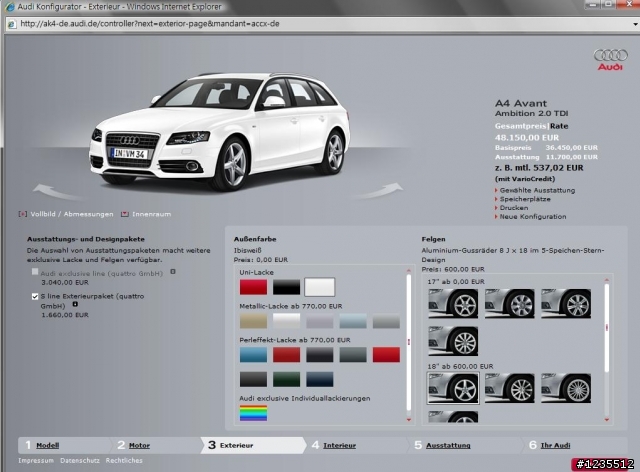Open the Gewählte Ausstattung link

pos(537,190)
